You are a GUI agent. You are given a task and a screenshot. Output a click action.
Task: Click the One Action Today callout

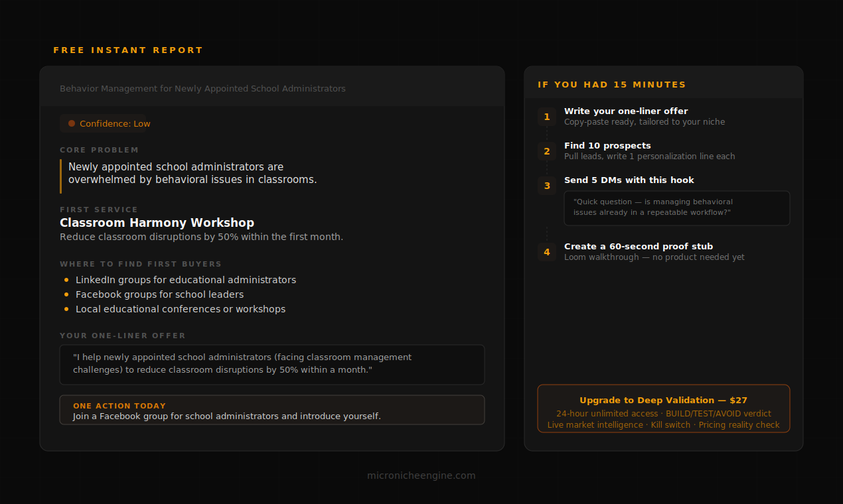pos(272,410)
